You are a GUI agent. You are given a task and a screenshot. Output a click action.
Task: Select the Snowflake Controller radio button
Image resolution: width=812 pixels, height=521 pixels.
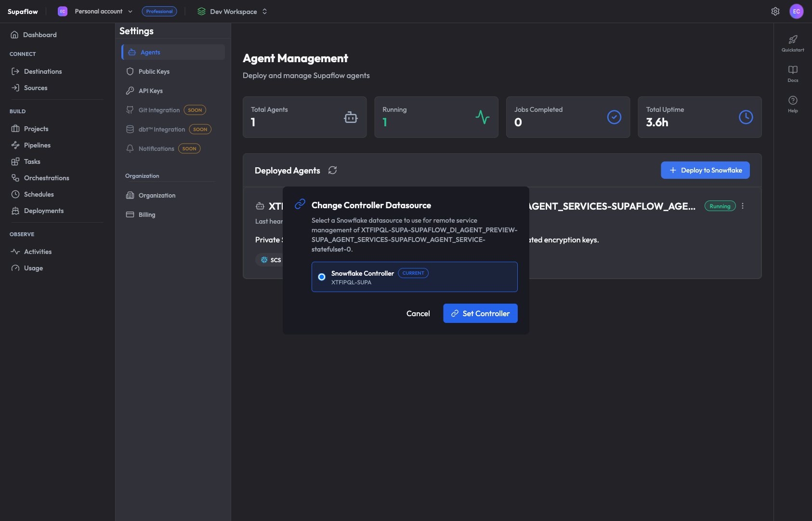tap(321, 277)
